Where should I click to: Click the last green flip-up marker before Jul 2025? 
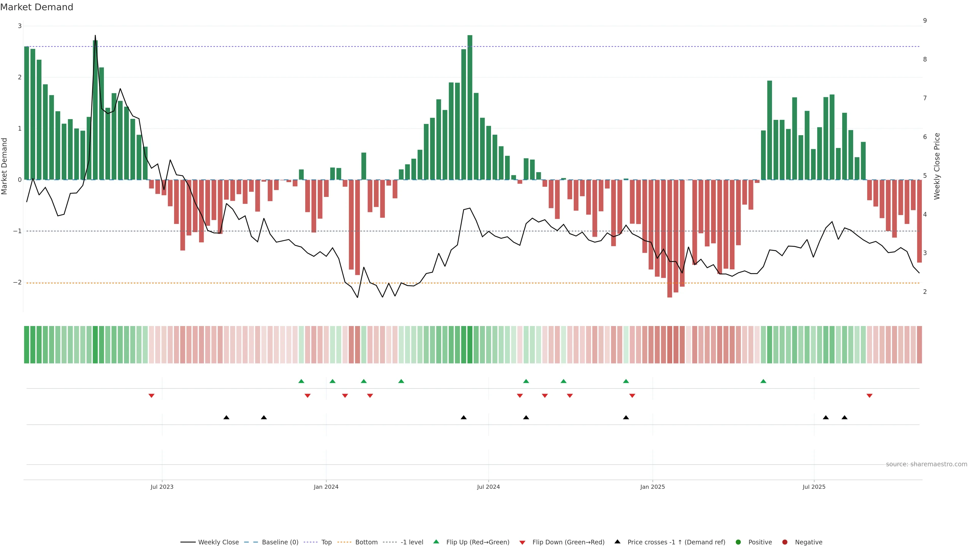[763, 381]
